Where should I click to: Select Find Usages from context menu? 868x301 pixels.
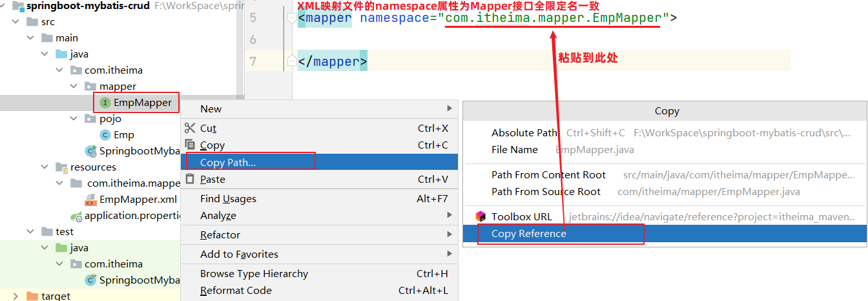[228, 199]
